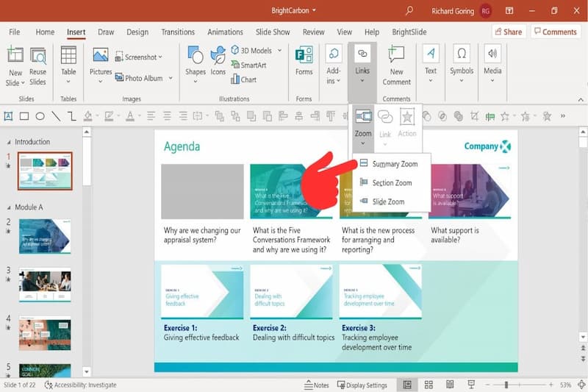588x392 pixels.
Task: Select slide 3 thumbnail in panel
Action: (45, 285)
